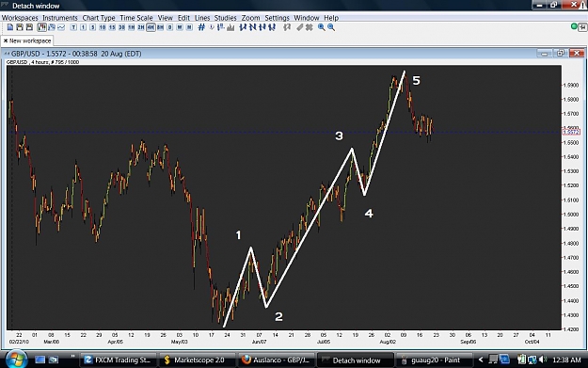Open the Settings menu
Viewport: 588px width, 368px height.
278,18
